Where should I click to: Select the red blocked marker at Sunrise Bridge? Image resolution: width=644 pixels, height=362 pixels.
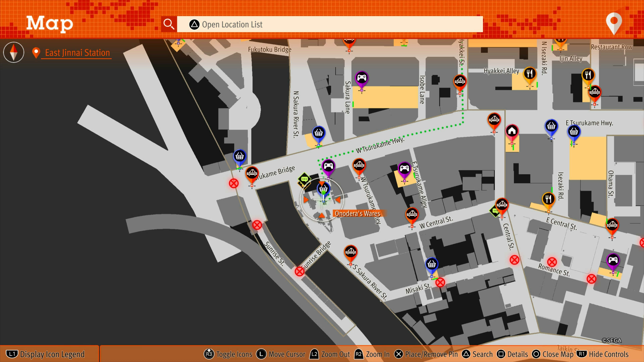[x=300, y=271]
